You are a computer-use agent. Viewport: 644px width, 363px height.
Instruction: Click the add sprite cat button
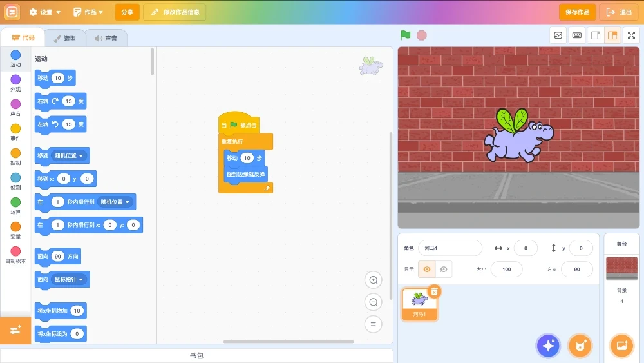click(x=580, y=346)
